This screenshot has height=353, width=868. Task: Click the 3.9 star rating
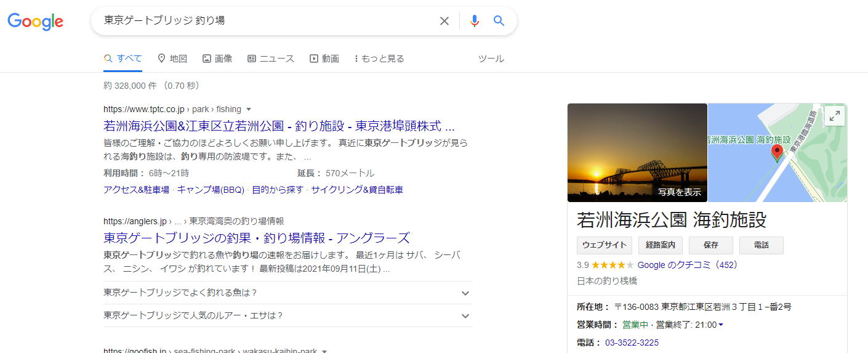coord(605,265)
